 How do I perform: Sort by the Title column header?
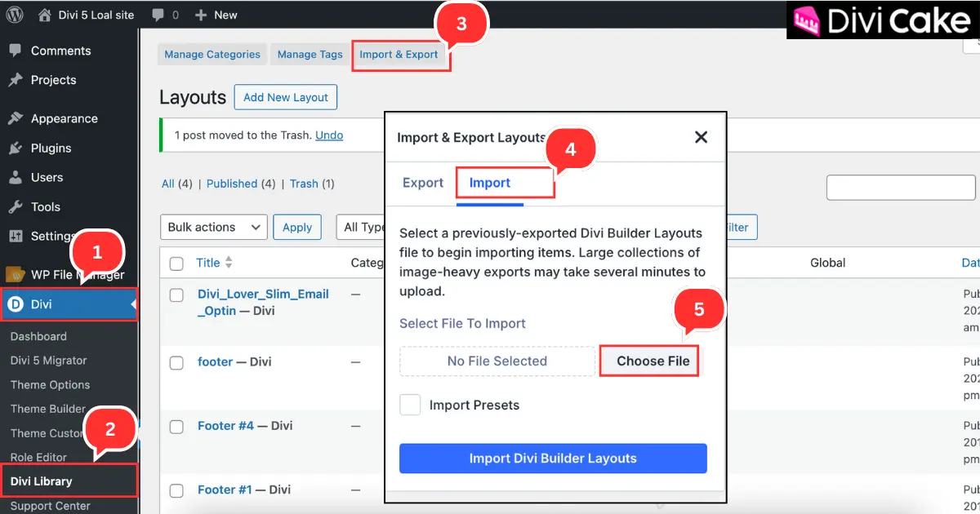coord(208,263)
